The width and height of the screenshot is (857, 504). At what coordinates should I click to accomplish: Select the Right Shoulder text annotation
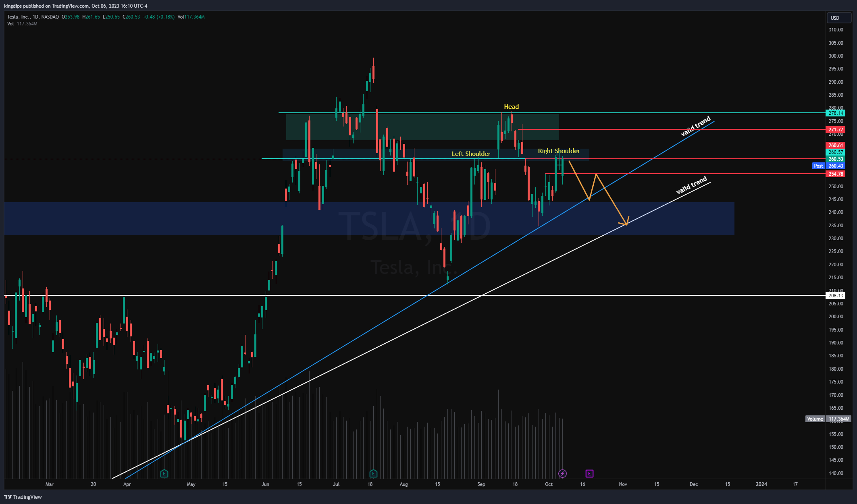[559, 151]
